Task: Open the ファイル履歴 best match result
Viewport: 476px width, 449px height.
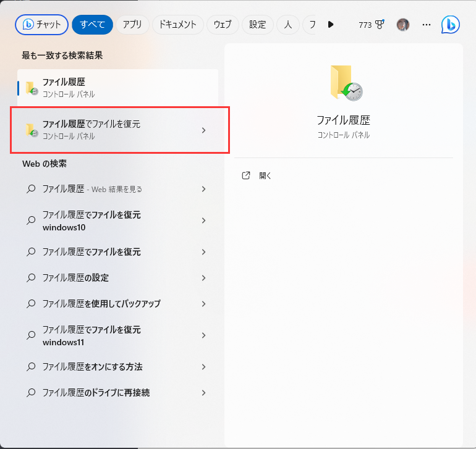Action: 118,88
